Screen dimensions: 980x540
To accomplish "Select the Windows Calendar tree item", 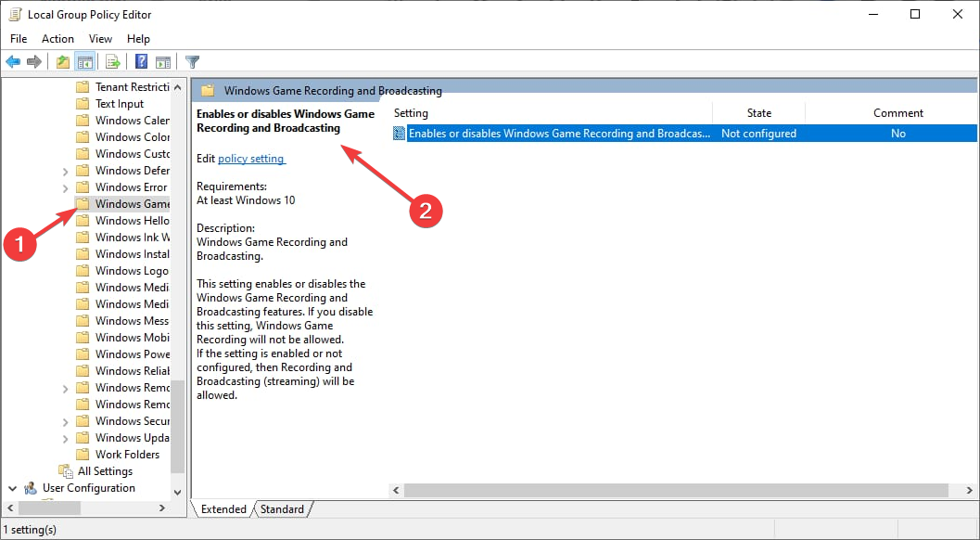I will pos(133,120).
